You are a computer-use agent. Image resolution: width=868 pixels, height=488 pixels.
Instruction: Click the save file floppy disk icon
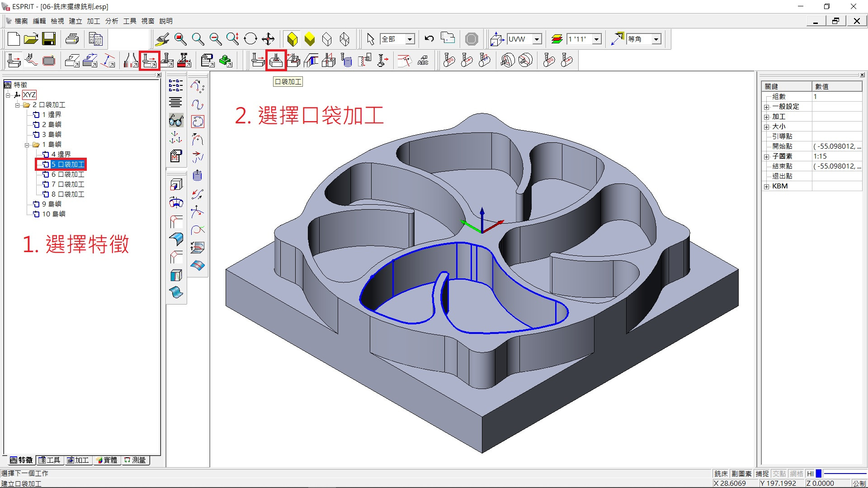[x=49, y=39]
